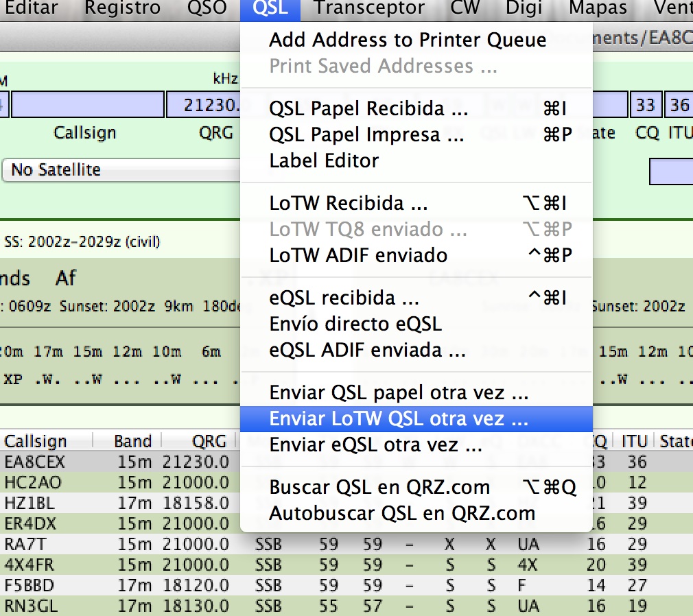Open the Transceptor menu

[x=369, y=8]
